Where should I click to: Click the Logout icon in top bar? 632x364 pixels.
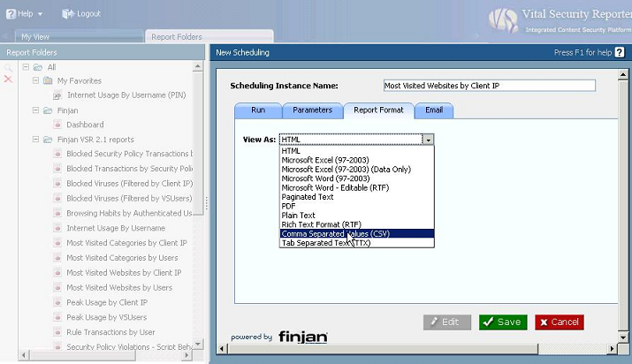[x=68, y=14]
